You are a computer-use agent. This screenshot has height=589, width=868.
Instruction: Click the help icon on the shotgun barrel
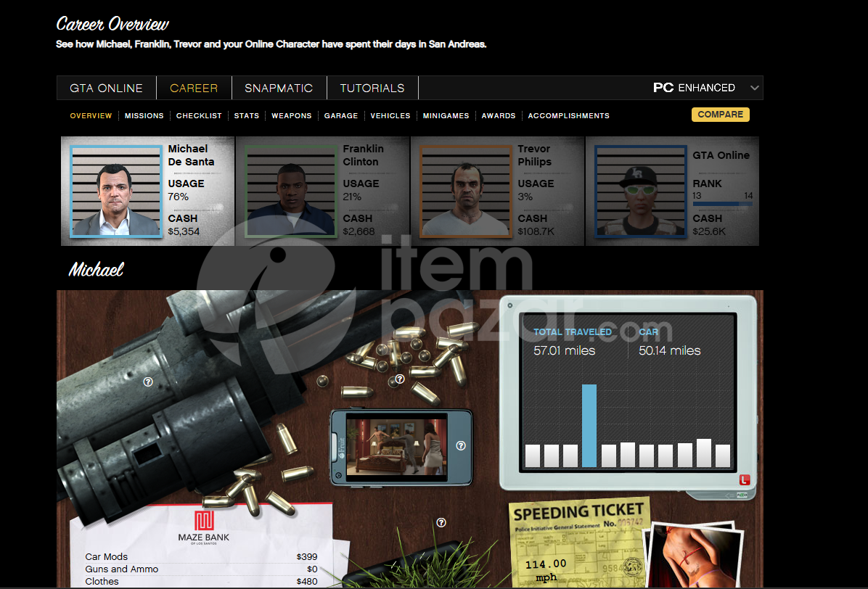[148, 382]
